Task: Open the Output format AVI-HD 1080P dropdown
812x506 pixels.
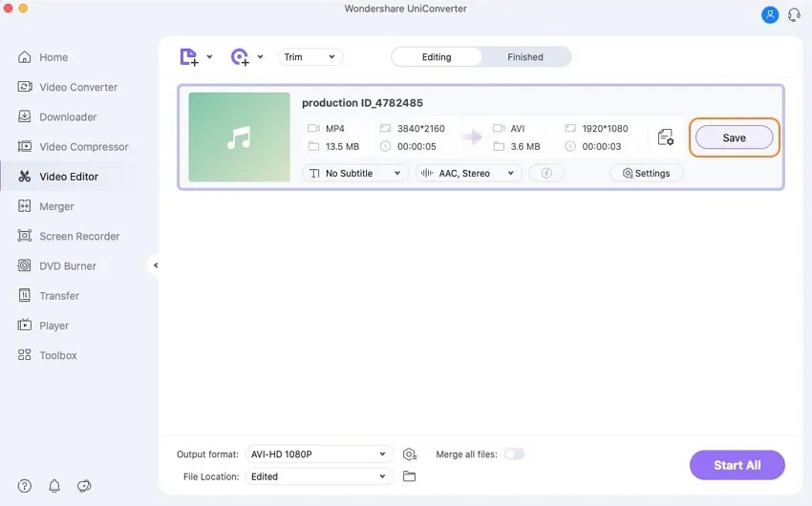Action: click(319, 453)
